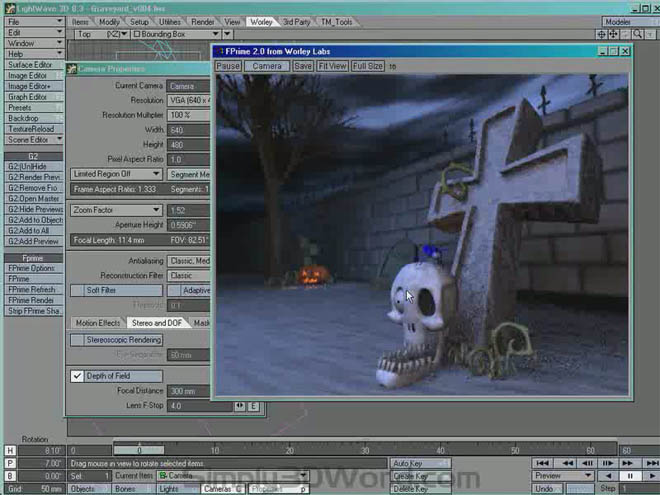Click FPrime Options in the sidebar
Viewport: 660px width, 495px height.
(x=34, y=268)
